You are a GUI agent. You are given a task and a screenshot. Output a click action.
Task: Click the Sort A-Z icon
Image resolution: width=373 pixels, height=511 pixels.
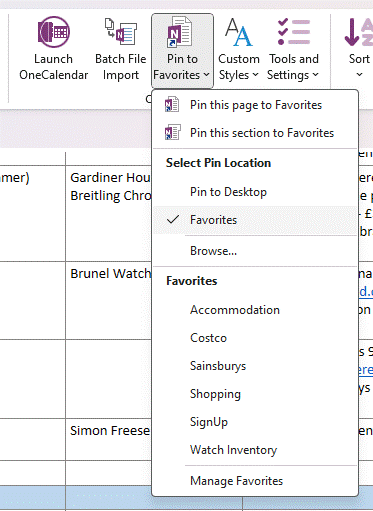tap(359, 32)
